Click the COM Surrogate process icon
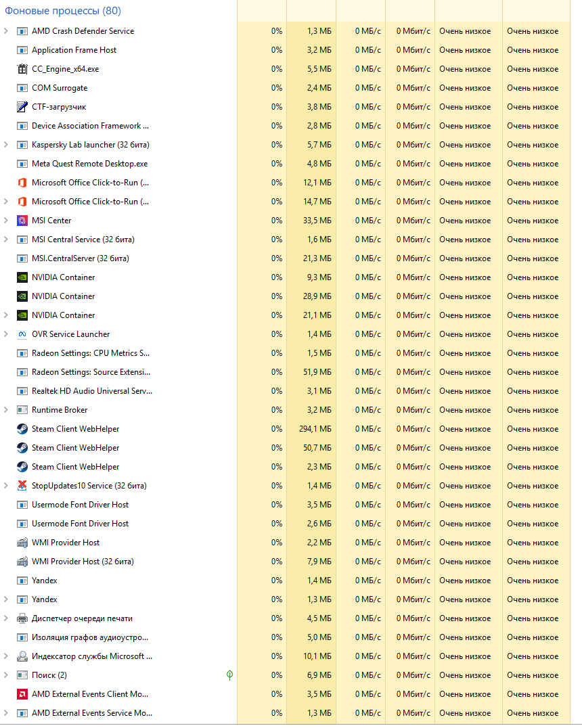582x728 pixels. tap(22, 88)
